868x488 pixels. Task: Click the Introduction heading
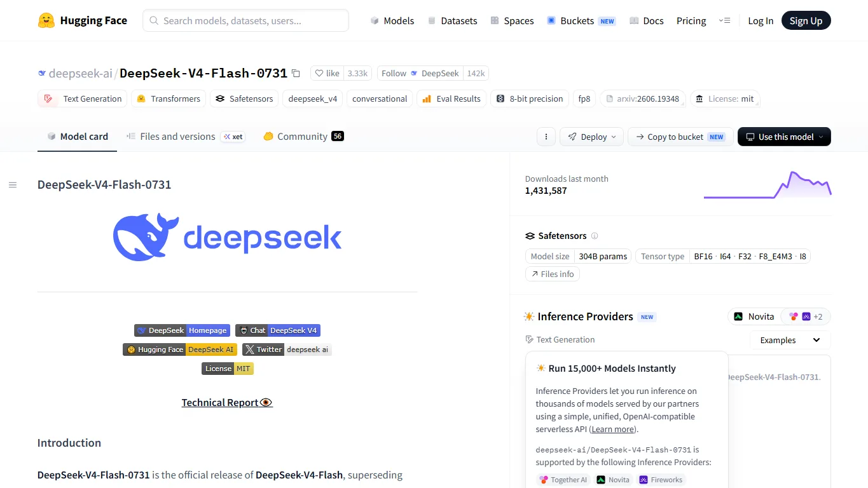click(69, 443)
